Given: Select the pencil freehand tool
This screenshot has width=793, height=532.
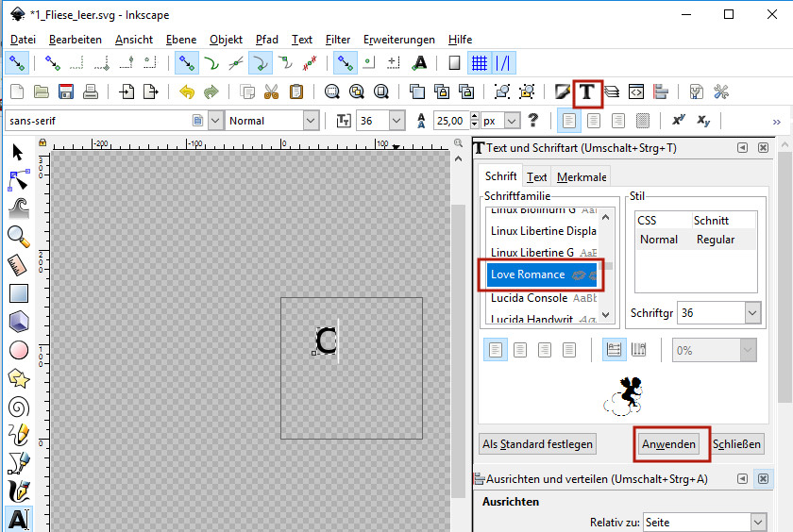Looking at the screenshot, I should [x=19, y=435].
